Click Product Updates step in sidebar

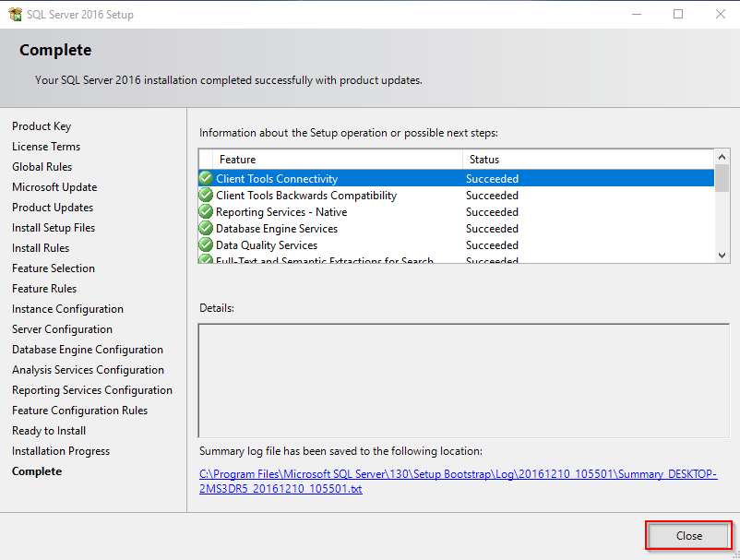coord(53,207)
